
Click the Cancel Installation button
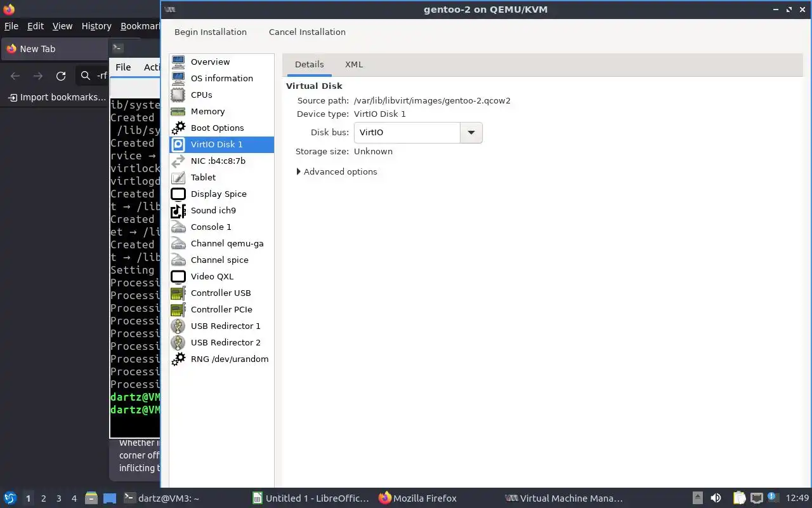pyautogui.click(x=307, y=32)
